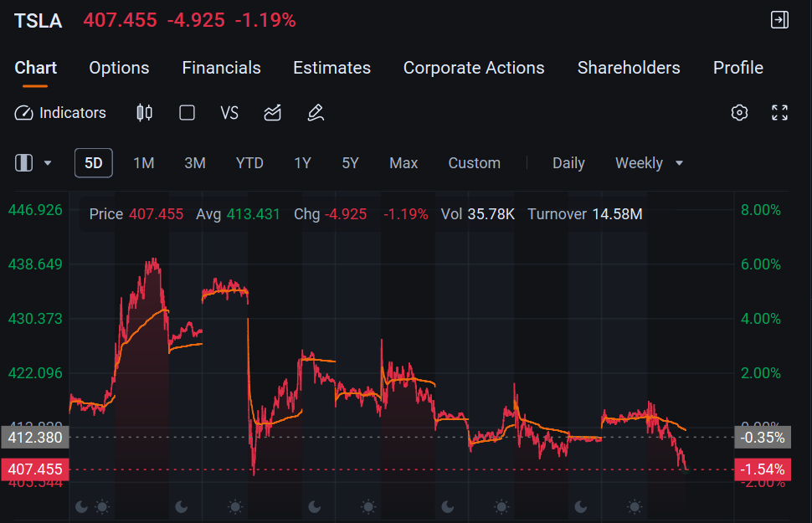Expand the layout selector arrow
This screenshot has height=523, width=812.
[x=48, y=163]
